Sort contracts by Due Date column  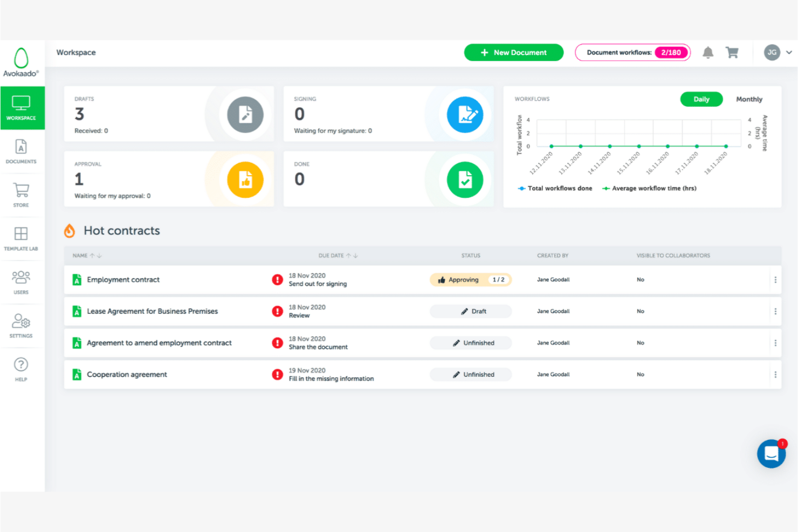click(x=338, y=255)
